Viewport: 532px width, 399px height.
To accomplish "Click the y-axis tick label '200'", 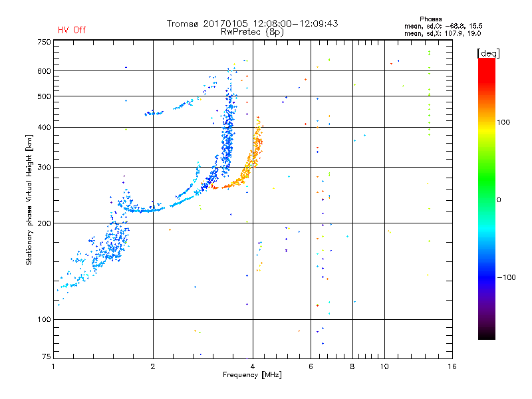I will click(44, 223).
